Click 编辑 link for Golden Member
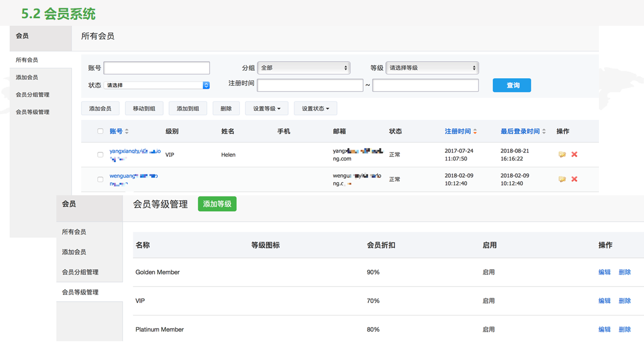 604,273
